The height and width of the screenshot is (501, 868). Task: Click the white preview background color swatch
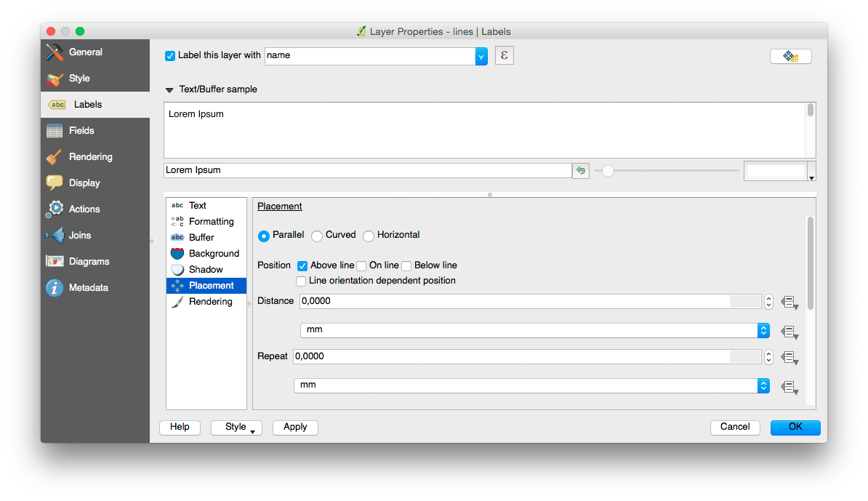776,171
